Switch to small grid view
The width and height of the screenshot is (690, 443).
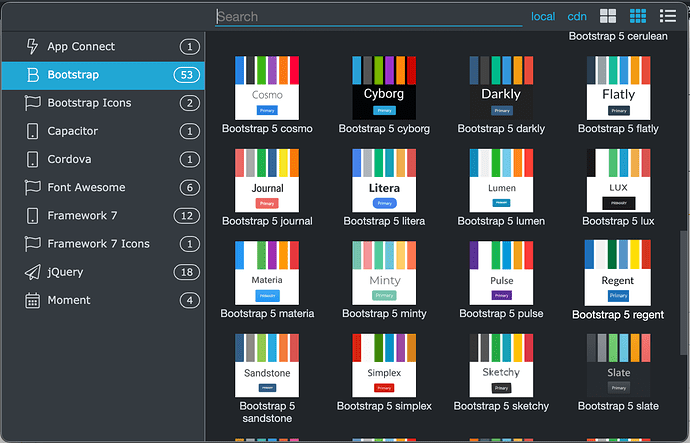(637, 16)
